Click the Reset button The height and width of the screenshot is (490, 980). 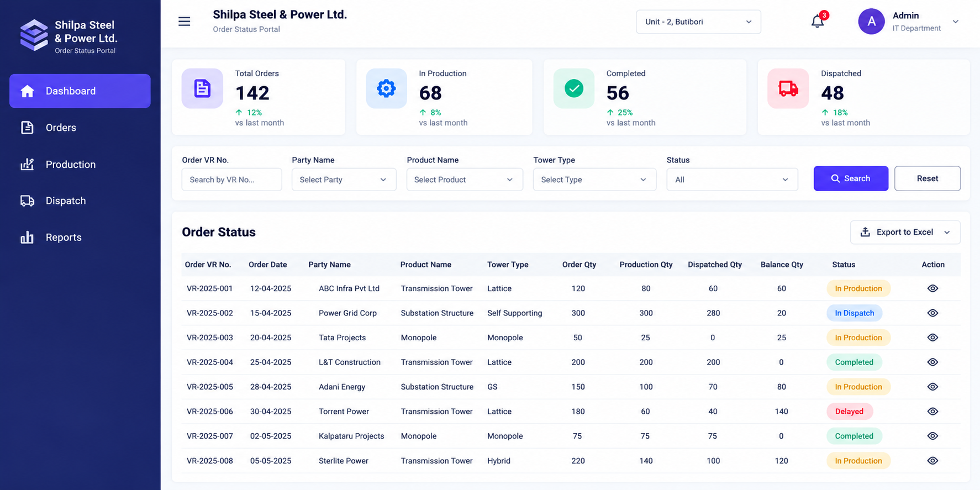pos(927,178)
